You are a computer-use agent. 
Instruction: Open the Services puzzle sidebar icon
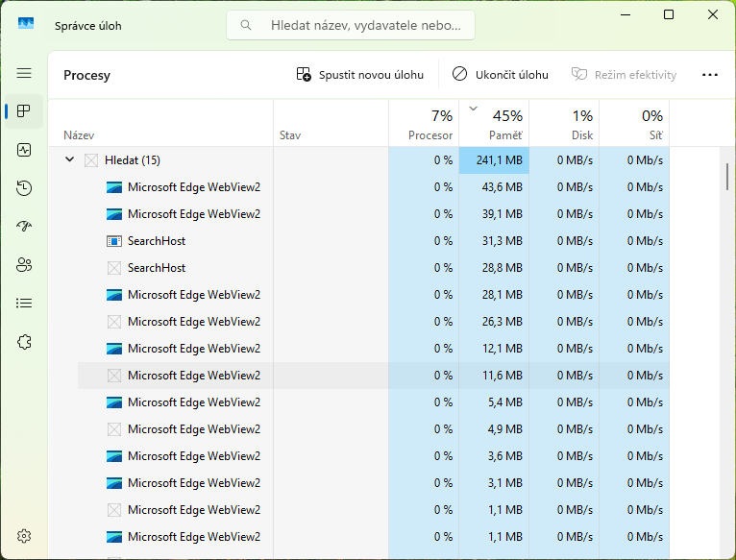(x=24, y=342)
